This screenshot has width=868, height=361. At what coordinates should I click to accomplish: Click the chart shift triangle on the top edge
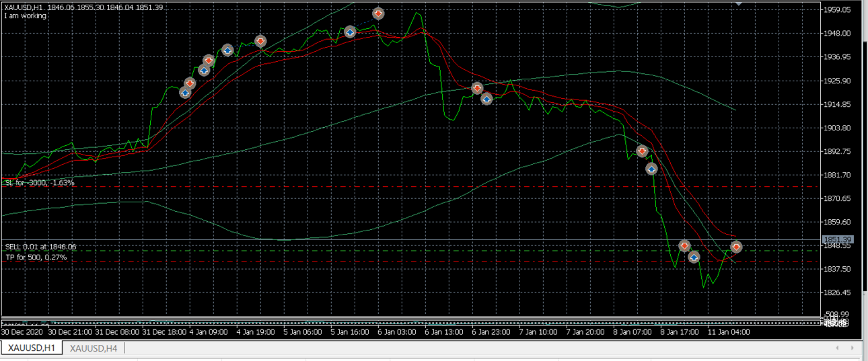pyautogui.click(x=739, y=3)
